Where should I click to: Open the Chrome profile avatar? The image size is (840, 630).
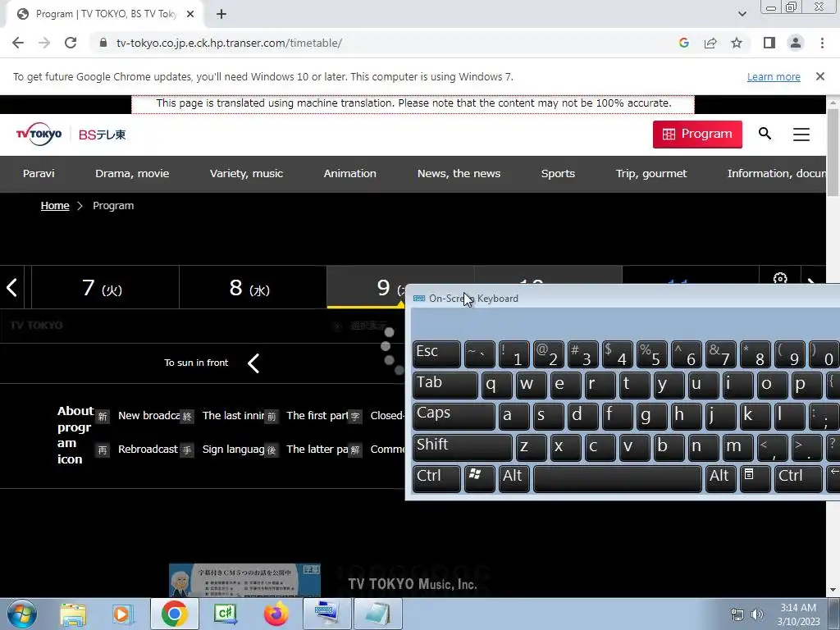click(x=796, y=43)
